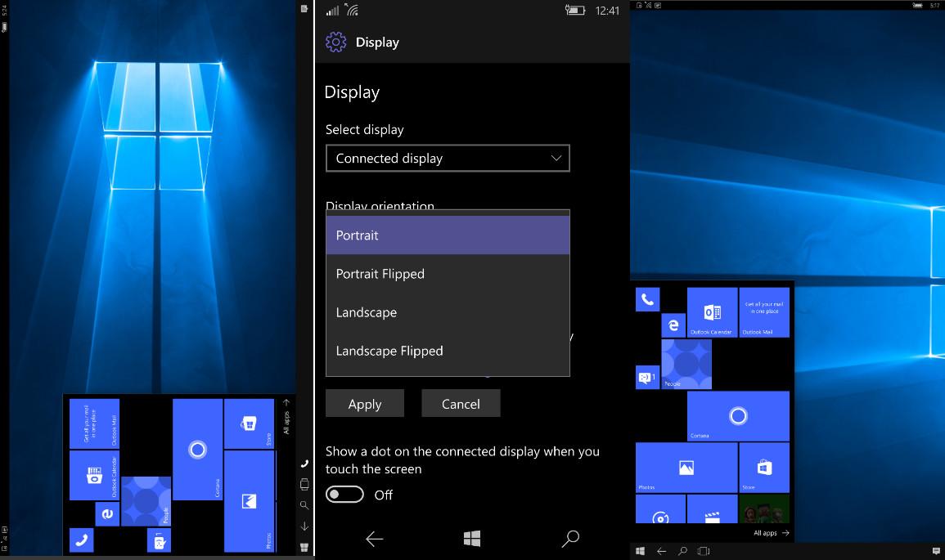This screenshot has height=560, width=945.
Task: Click All apps on the rotated left screen
Action: [286, 417]
